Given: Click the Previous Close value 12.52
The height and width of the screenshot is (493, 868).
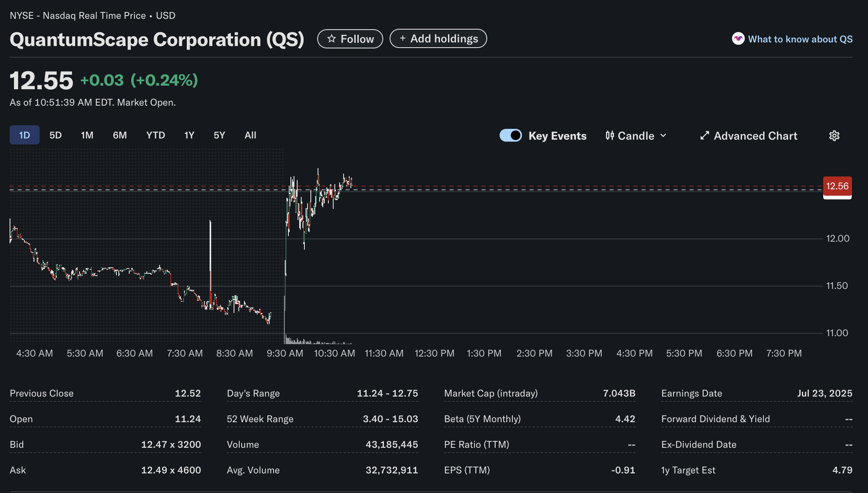Looking at the screenshot, I should pos(188,393).
